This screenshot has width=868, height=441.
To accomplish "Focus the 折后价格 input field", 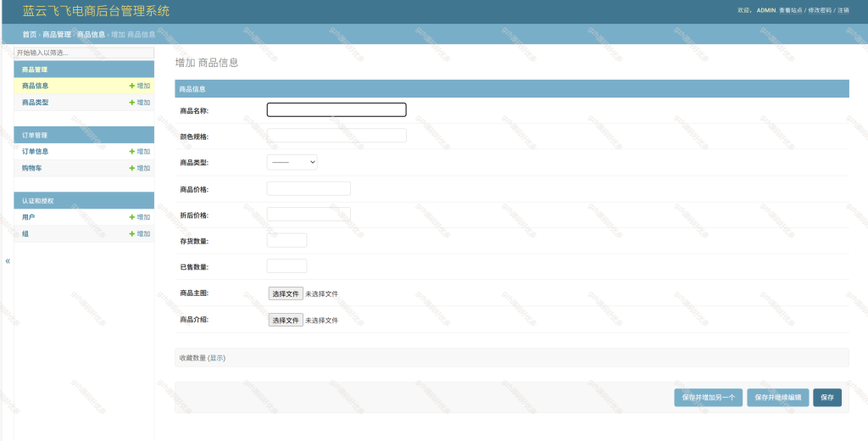I will pos(309,215).
